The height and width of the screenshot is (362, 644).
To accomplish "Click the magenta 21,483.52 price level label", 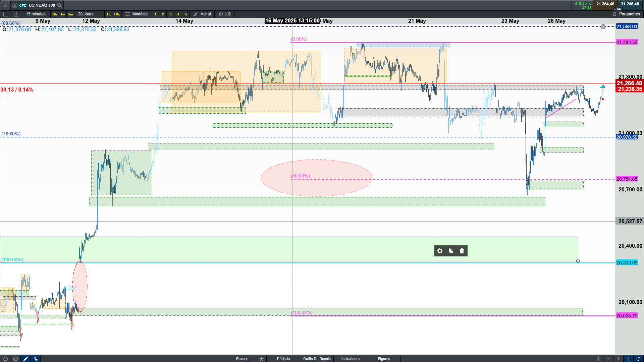I will click(627, 42).
